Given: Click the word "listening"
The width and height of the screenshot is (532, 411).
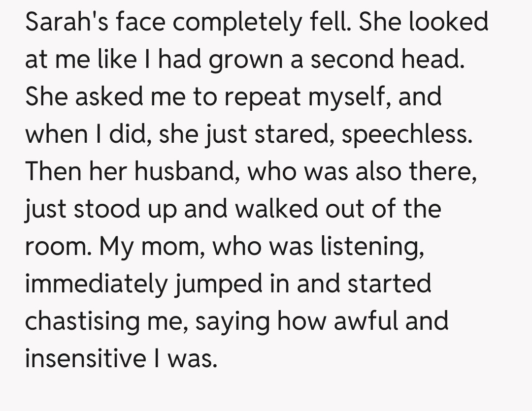Looking at the screenshot, I should [372, 247].
